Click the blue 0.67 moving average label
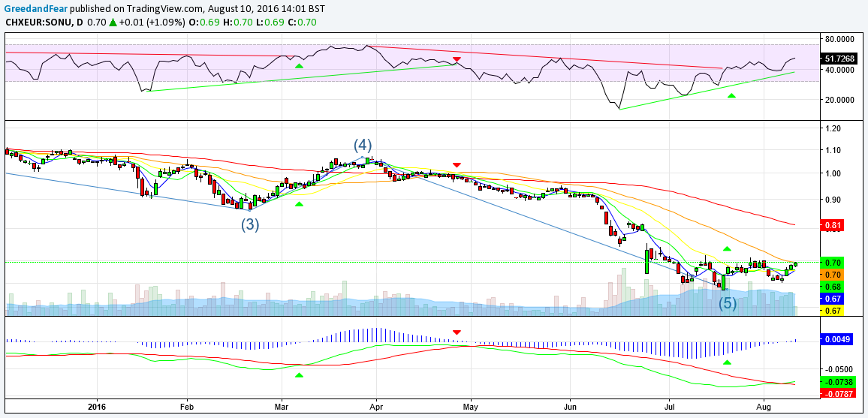Viewport: 868px width, 418px height. [831, 299]
